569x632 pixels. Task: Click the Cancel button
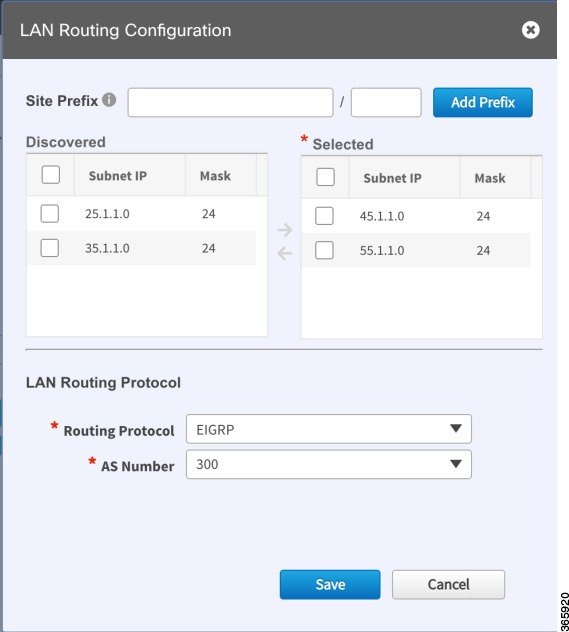(449, 584)
